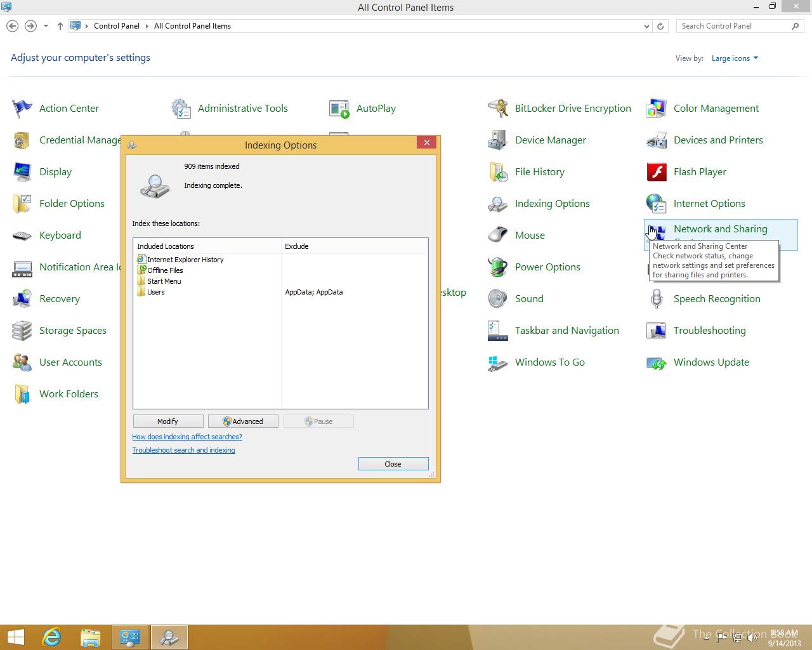Open Taskbar and Navigation icon
Screen dimensions: 812x650
point(498,331)
